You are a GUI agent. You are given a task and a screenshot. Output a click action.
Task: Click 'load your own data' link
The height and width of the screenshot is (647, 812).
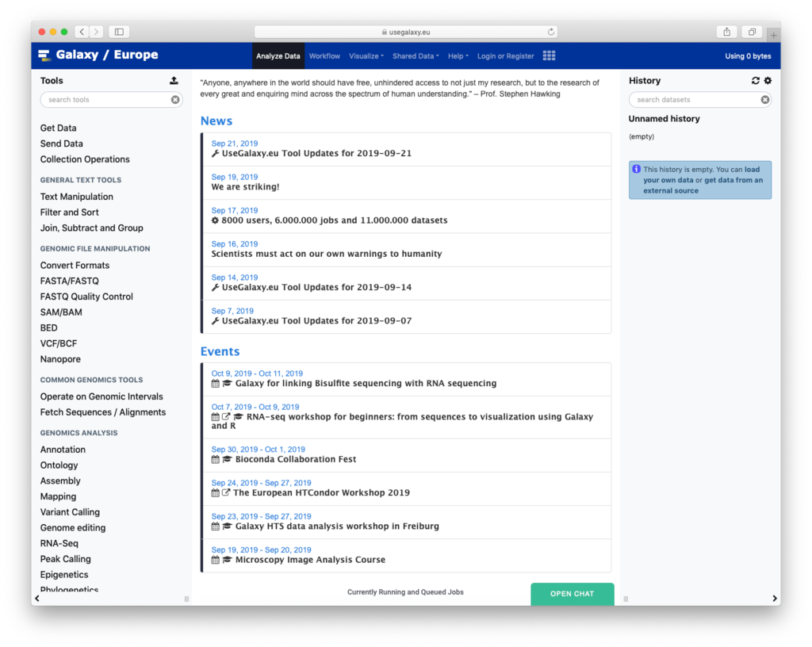701,174
